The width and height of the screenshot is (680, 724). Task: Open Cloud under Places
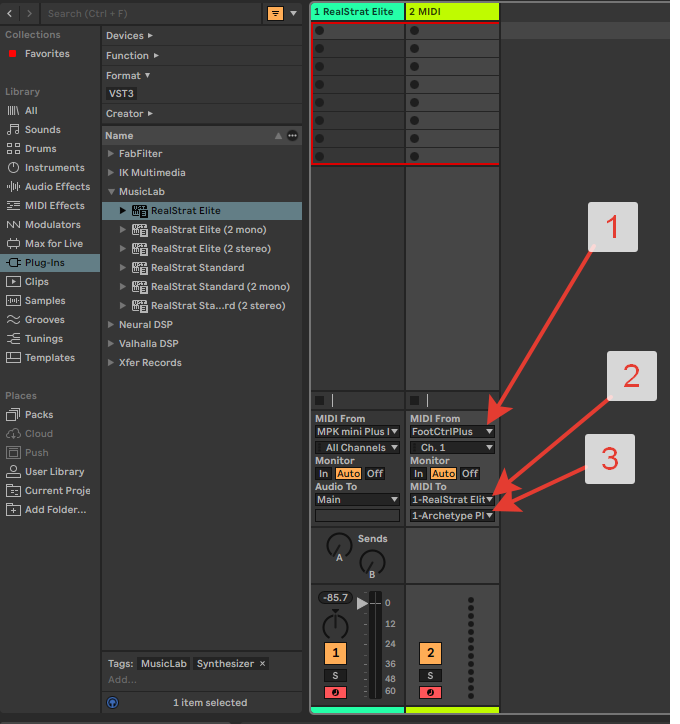tap(39, 433)
